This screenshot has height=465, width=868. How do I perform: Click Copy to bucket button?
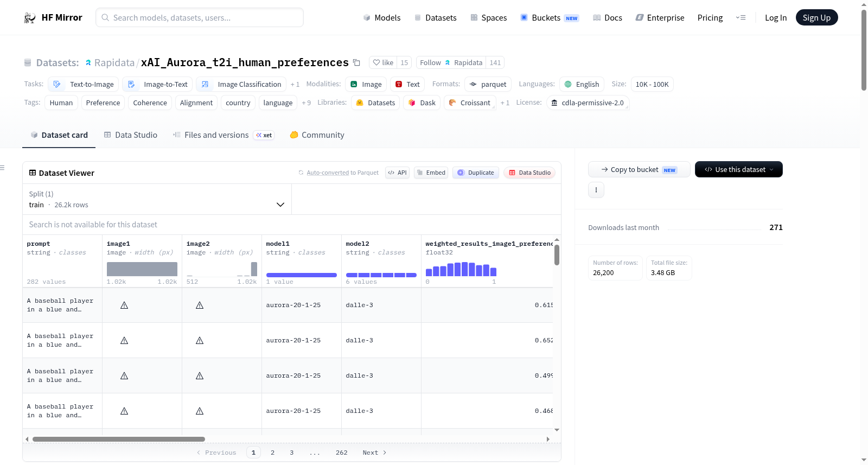click(x=639, y=169)
